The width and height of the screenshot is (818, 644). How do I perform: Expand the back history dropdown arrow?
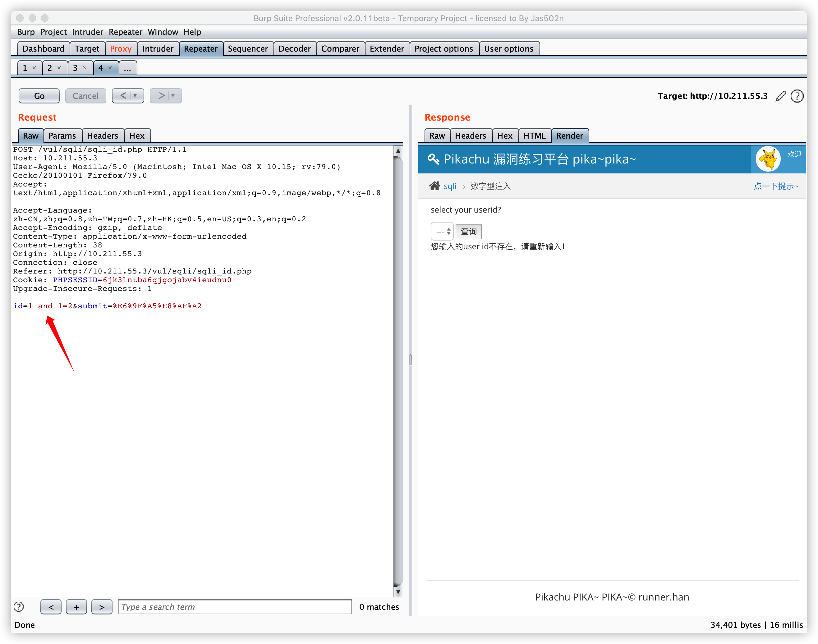(135, 96)
